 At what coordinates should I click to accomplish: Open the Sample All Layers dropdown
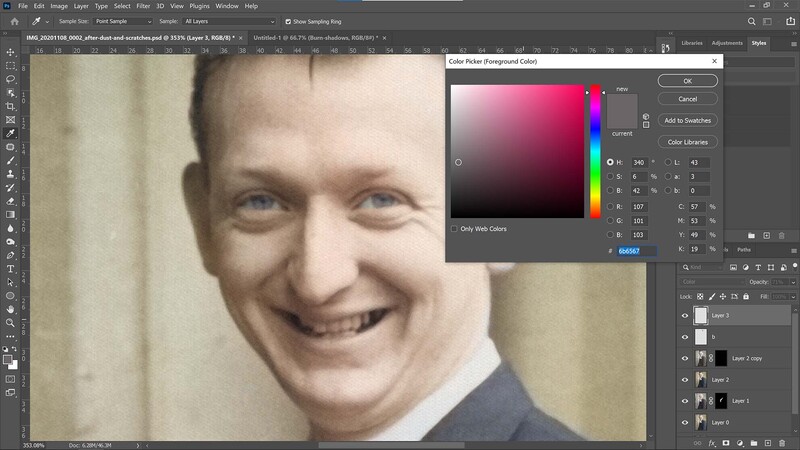pos(229,21)
